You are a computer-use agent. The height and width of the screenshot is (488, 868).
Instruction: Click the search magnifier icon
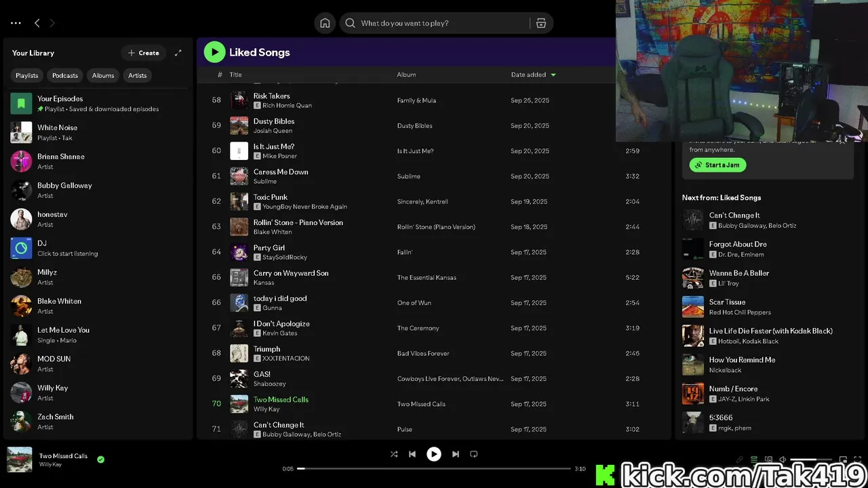click(x=350, y=23)
